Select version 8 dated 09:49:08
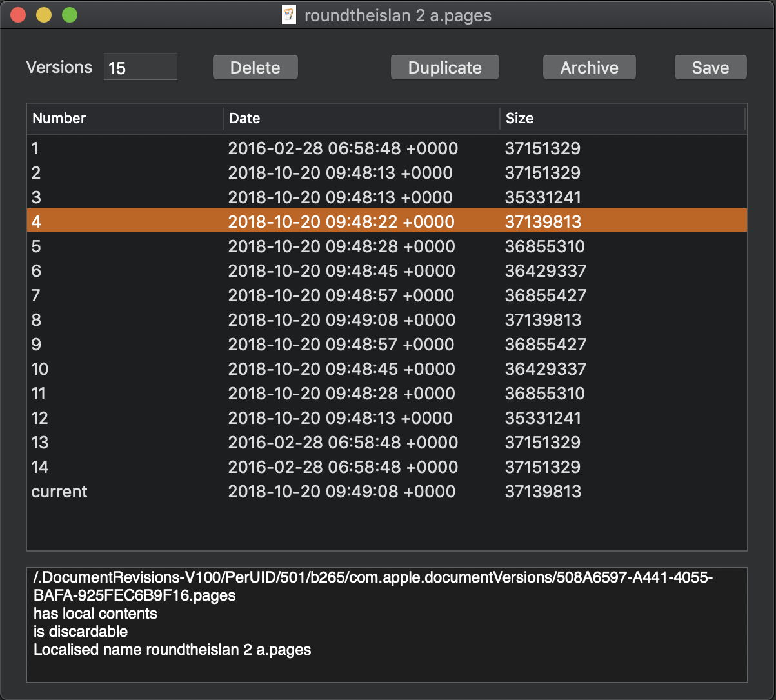This screenshot has width=776, height=700. pos(386,320)
